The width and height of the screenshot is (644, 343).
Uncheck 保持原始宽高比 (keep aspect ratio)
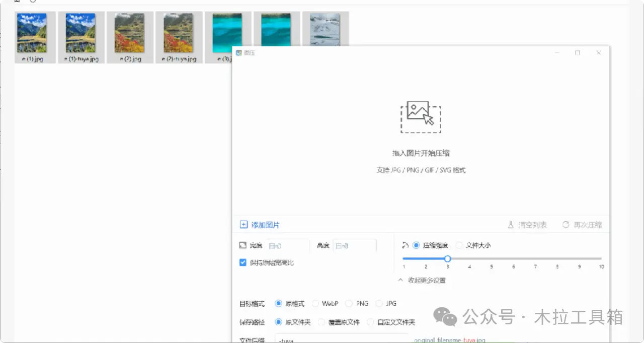click(x=243, y=262)
